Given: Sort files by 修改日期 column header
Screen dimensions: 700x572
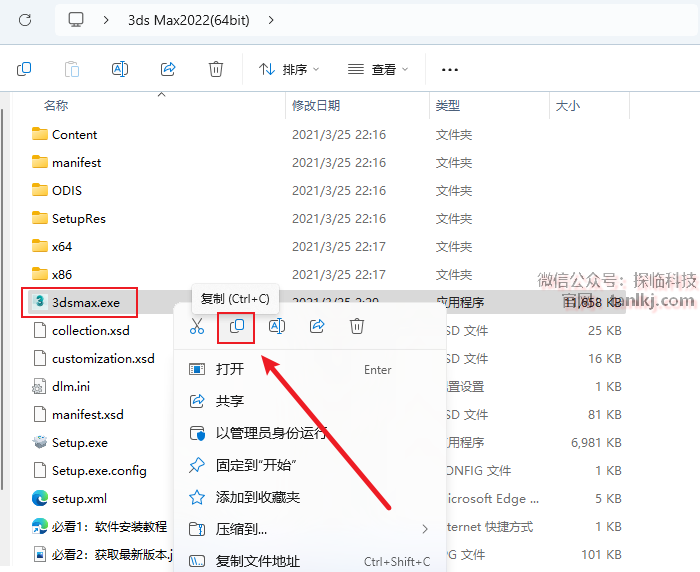Looking at the screenshot, I should (316, 105).
